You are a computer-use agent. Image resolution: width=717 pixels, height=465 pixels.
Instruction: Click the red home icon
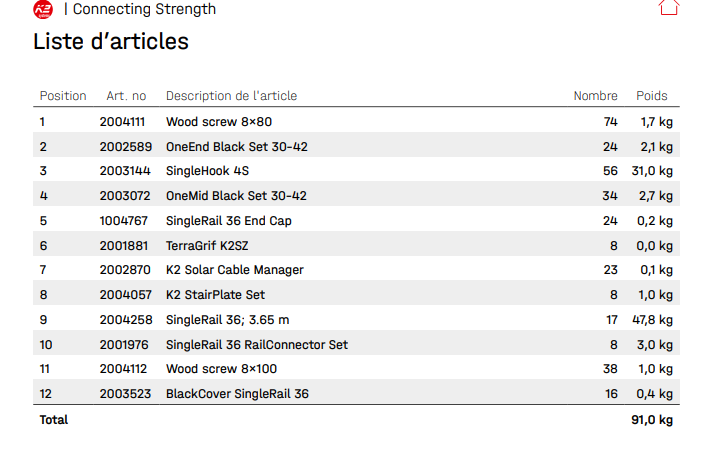point(669,8)
